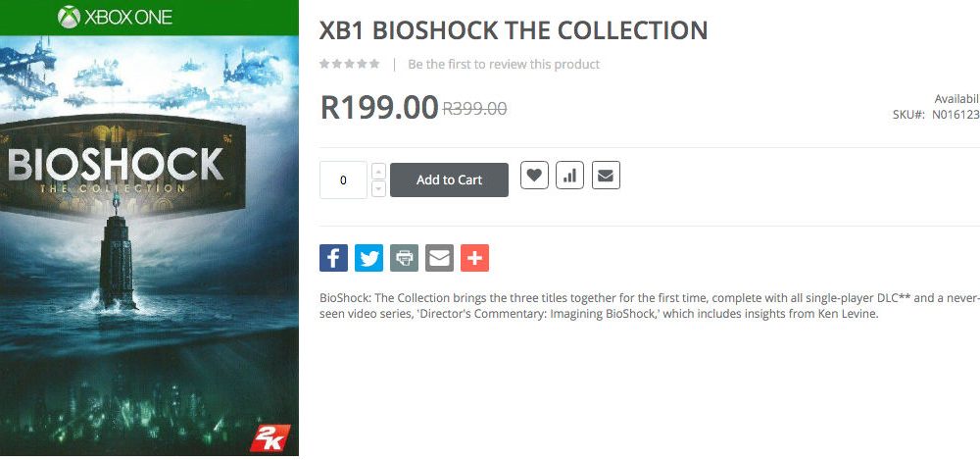Click the R199.00 sale price
This screenshot has height=460, width=980.
(x=379, y=108)
